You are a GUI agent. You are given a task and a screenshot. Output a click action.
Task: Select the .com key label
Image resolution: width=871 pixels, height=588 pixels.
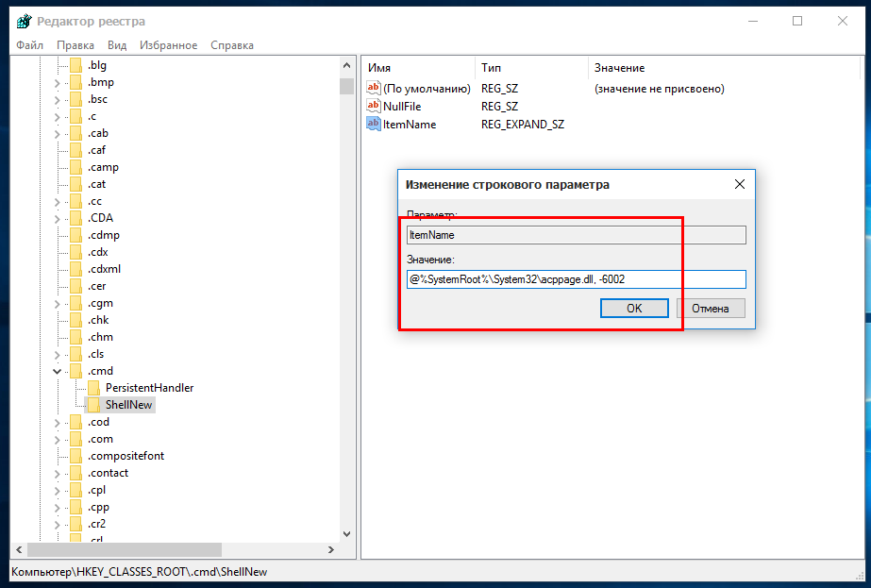100,439
